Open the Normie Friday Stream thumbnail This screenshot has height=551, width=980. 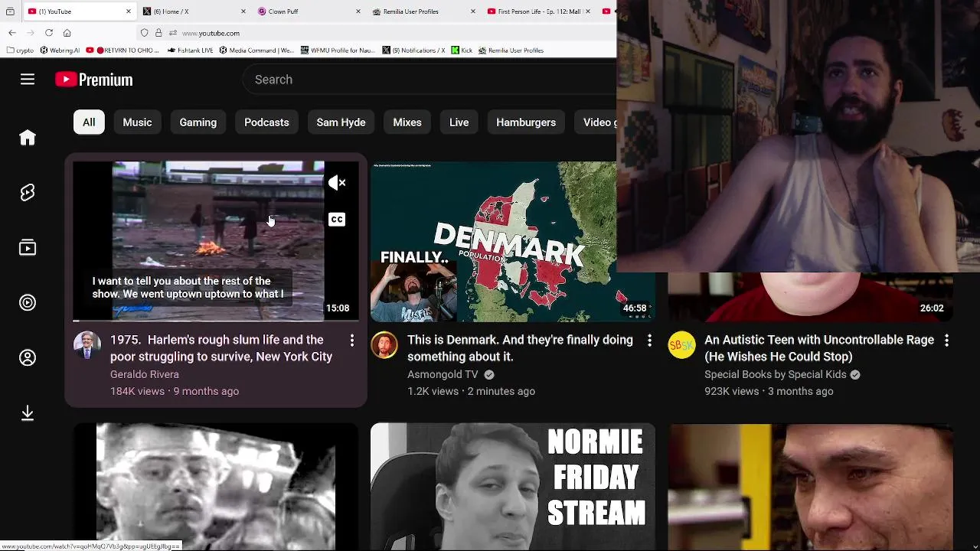513,487
